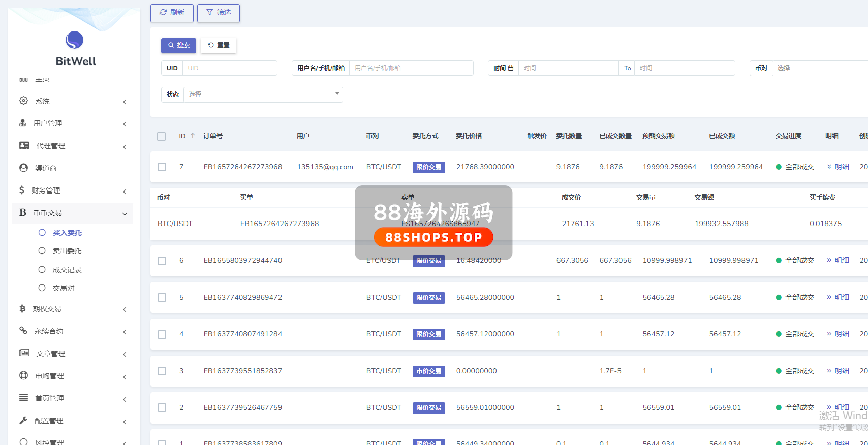Click the ID card icon beside 代理管理
The height and width of the screenshot is (445, 868).
24,145
